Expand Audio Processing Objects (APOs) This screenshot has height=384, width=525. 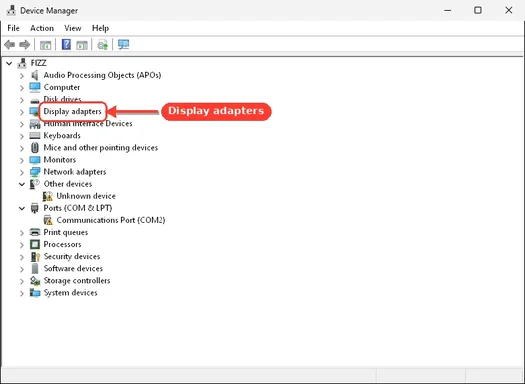pos(22,76)
